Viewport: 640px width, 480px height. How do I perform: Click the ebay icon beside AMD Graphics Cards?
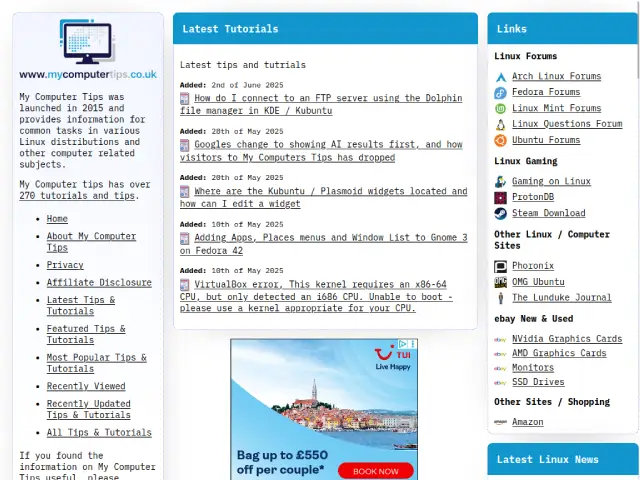[500, 354]
